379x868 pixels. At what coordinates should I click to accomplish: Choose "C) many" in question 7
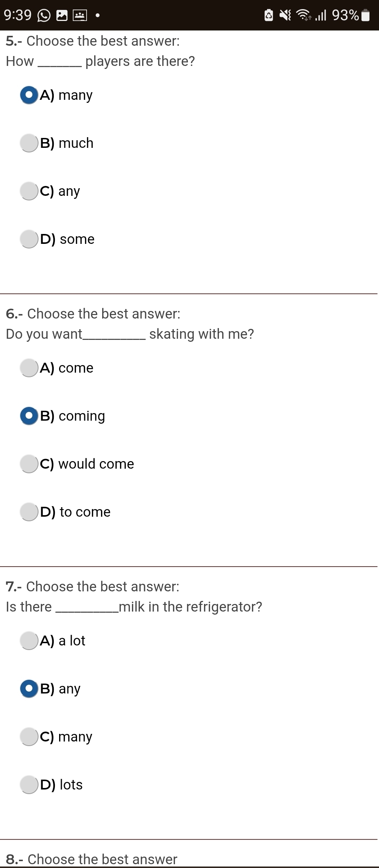click(29, 737)
